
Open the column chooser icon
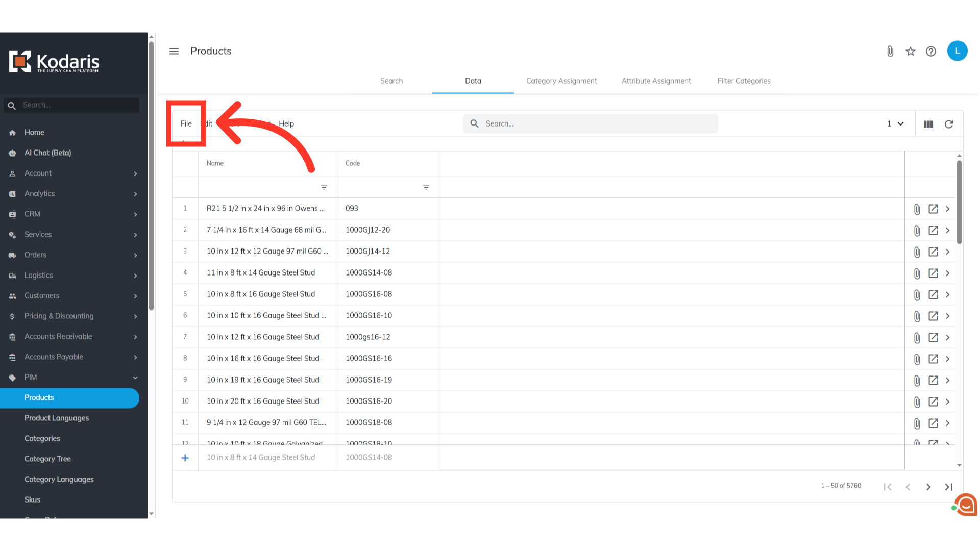pos(928,124)
